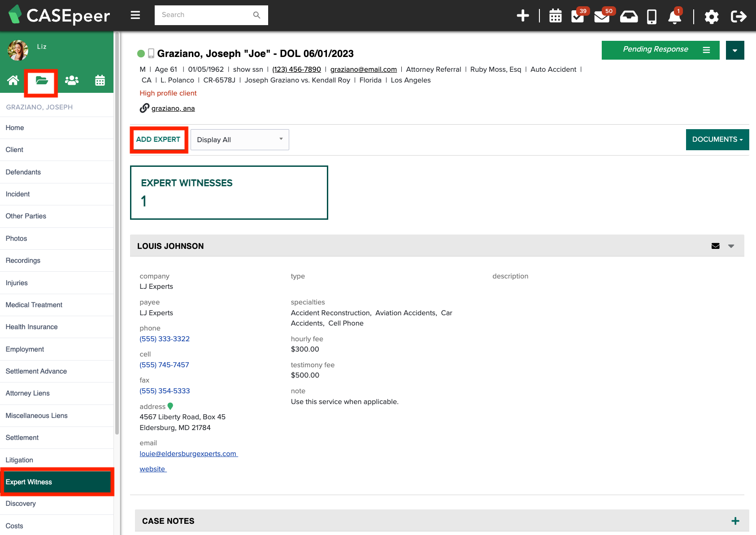Open the cases folder icon in sidebar

(x=42, y=81)
